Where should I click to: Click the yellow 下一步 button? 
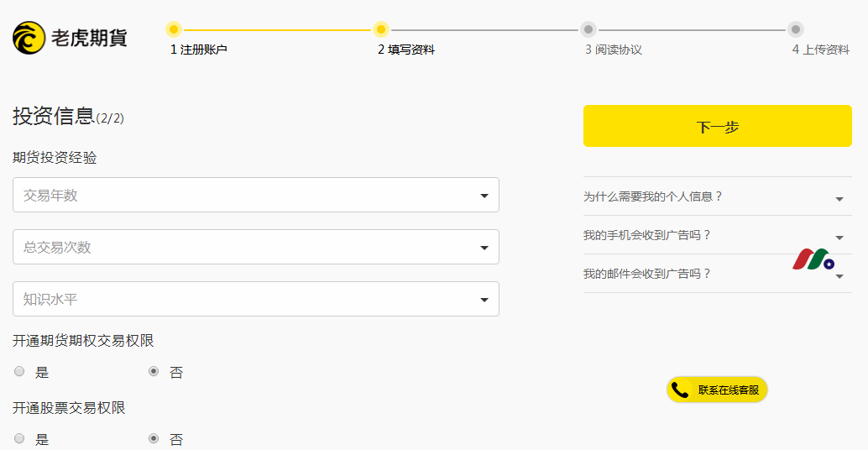pyautogui.click(x=718, y=126)
